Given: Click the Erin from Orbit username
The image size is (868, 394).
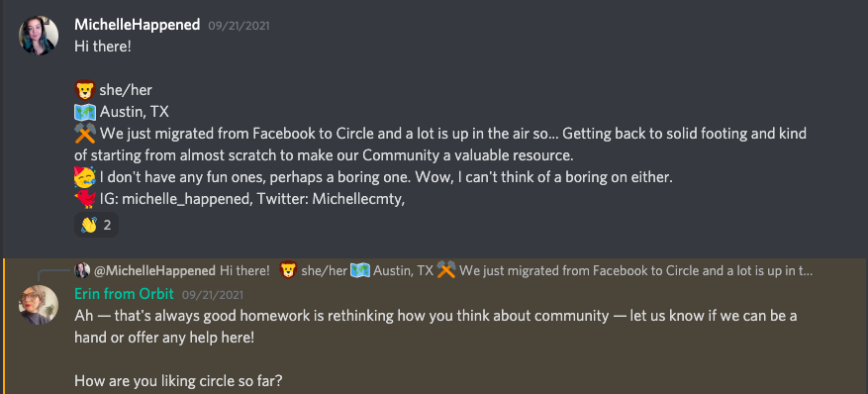Looking at the screenshot, I should point(124,294).
